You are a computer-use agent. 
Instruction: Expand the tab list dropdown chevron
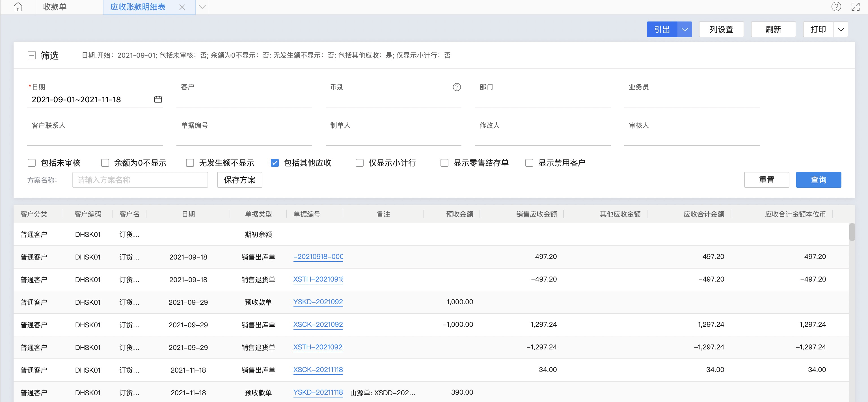(202, 7)
